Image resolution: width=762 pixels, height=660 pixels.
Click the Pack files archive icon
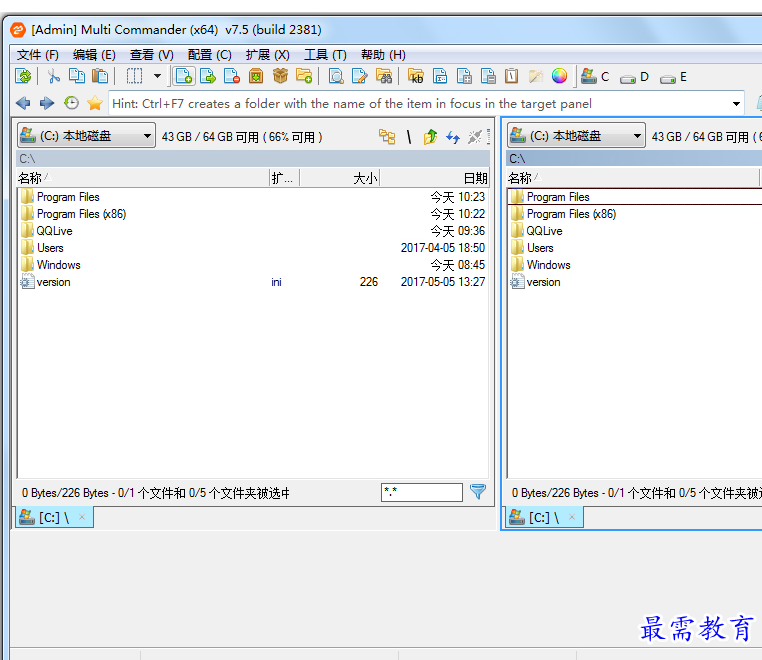click(256, 76)
